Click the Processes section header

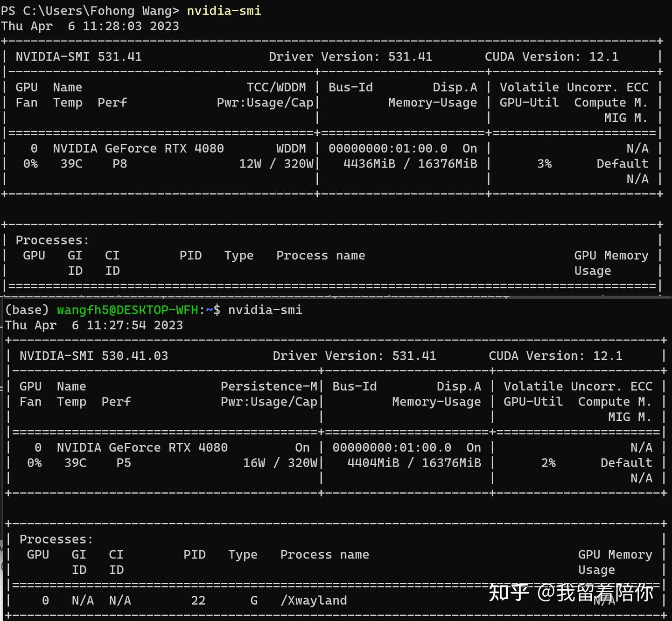51,239
